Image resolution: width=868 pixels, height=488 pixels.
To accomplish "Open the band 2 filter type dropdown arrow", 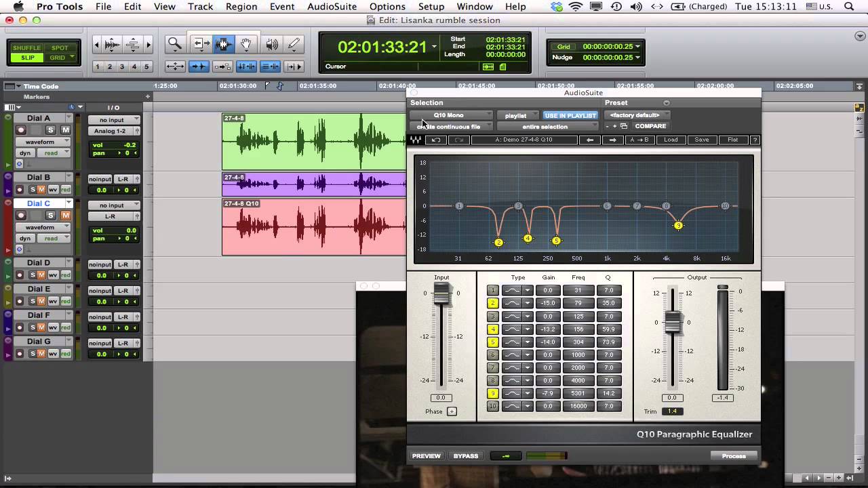I will [x=528, y=303].
